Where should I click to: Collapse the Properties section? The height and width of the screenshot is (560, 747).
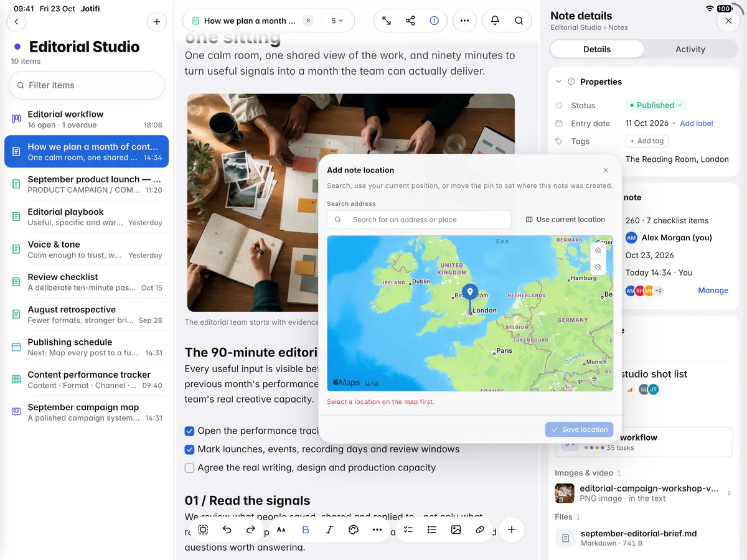coord(559,82)
